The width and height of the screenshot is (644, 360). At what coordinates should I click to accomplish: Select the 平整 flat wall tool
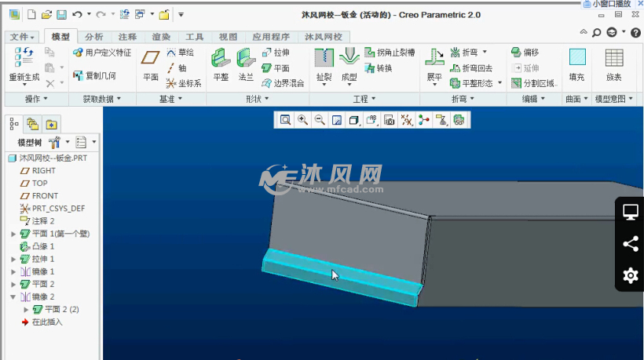[x=221, y=64]
